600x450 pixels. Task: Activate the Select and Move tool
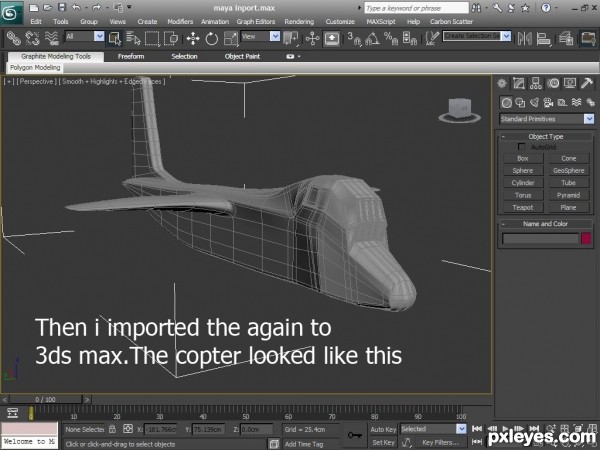point(193,39)
